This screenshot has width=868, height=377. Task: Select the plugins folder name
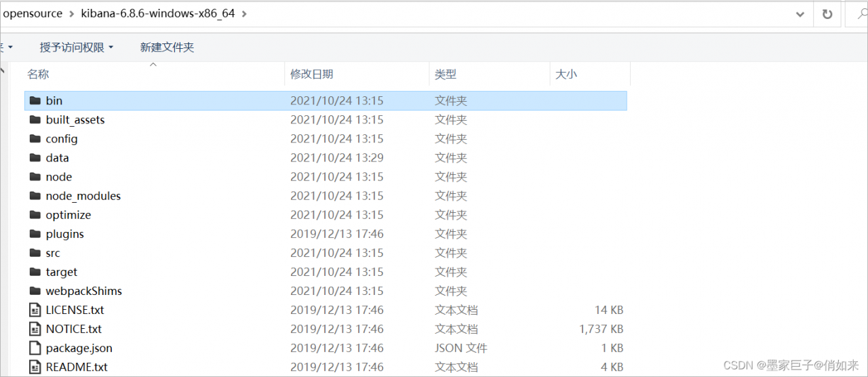[65, 233]
